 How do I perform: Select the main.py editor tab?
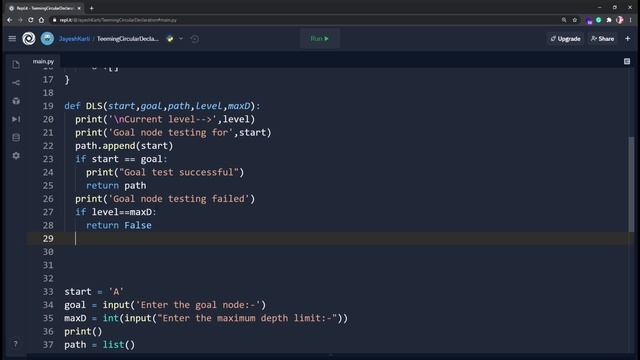[x=43, y=61]
